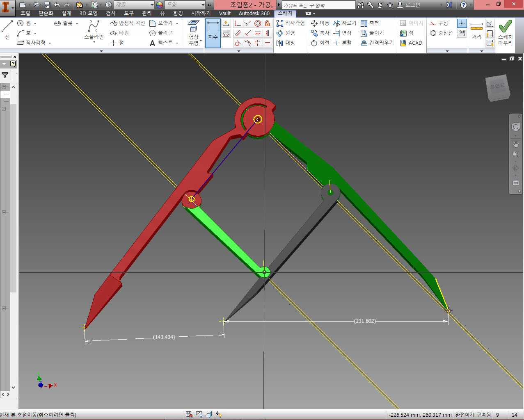Toggle the show constraints icon

click(x=226, y=33)
